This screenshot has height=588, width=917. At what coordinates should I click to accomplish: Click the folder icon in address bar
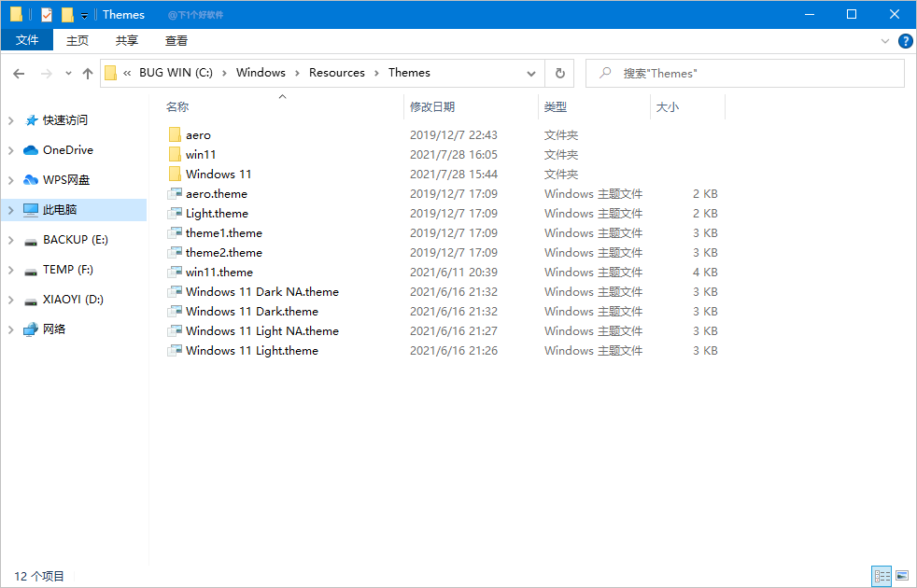click(110, 73)
